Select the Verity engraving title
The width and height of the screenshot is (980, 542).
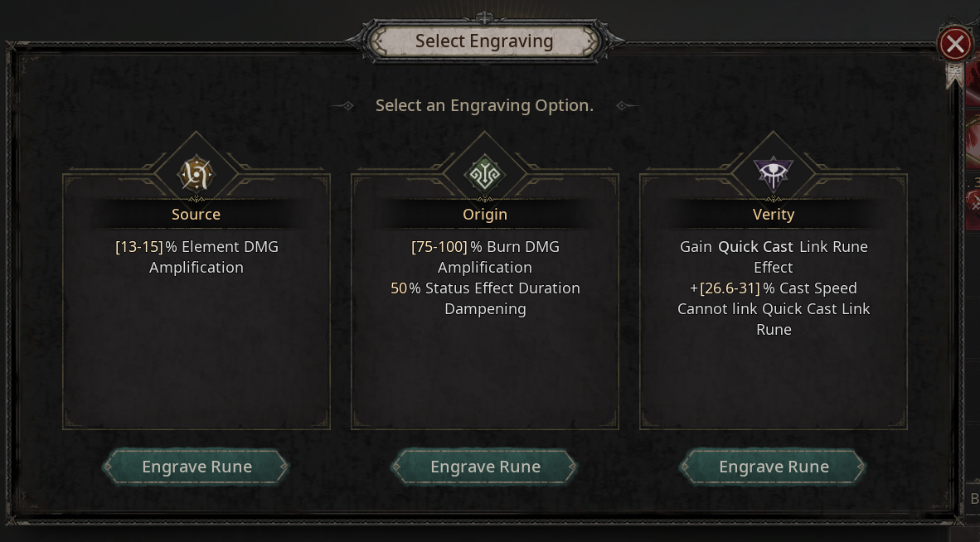click(774, 215)
